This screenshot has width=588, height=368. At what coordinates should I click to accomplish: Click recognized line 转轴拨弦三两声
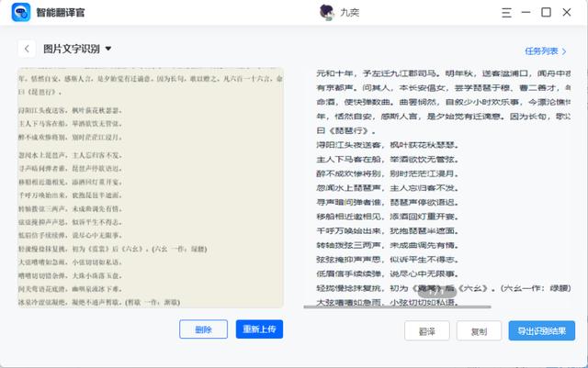pos(388,245)
